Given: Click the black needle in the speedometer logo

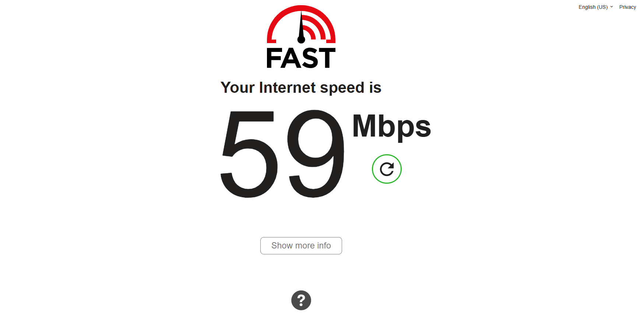Looking at the screenshot, I should (301, 28).
